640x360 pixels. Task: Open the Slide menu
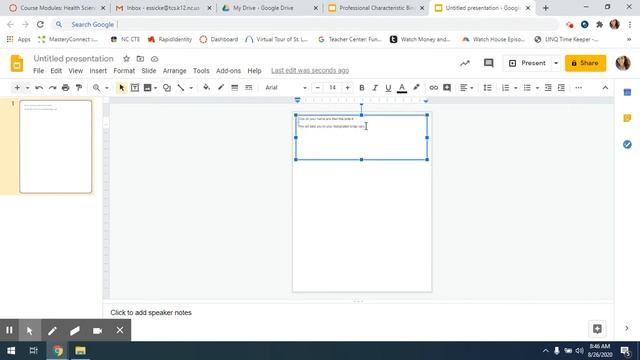click(x=149, y=71)
